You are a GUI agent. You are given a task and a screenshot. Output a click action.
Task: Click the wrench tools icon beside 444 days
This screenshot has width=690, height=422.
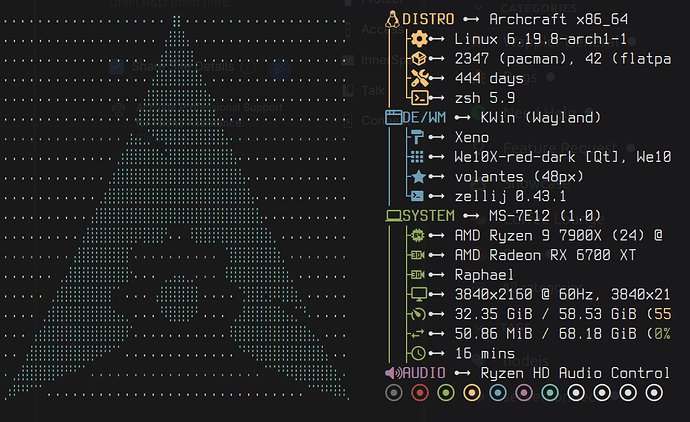tap(419, 78)
